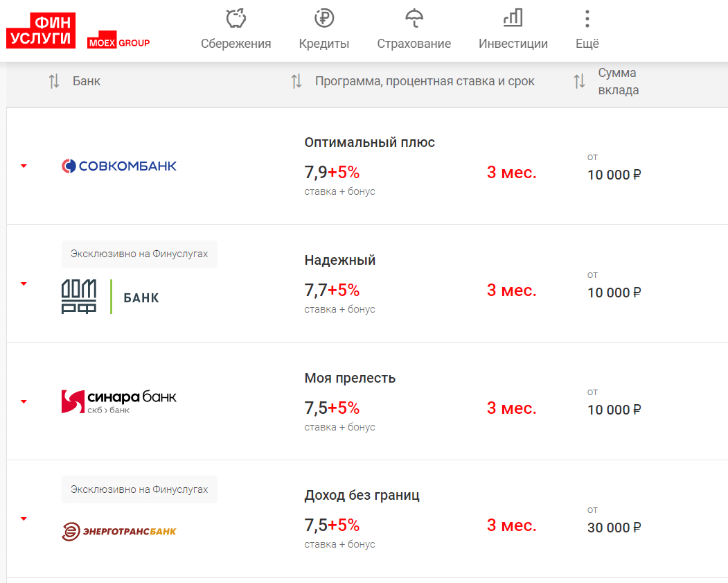This screenshot has height=583, width=728.
Task: Click 3 мес. term in Совкомбанк row
Action: 512,173
